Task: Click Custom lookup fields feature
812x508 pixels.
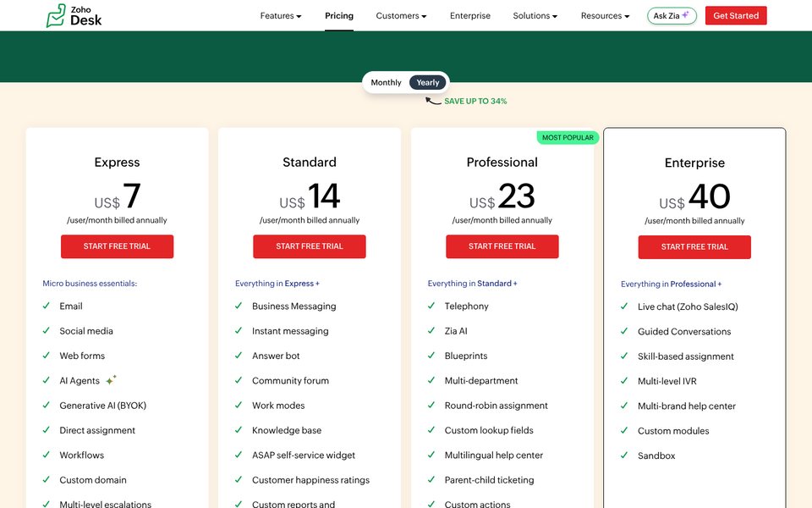Action: point(488,431)
